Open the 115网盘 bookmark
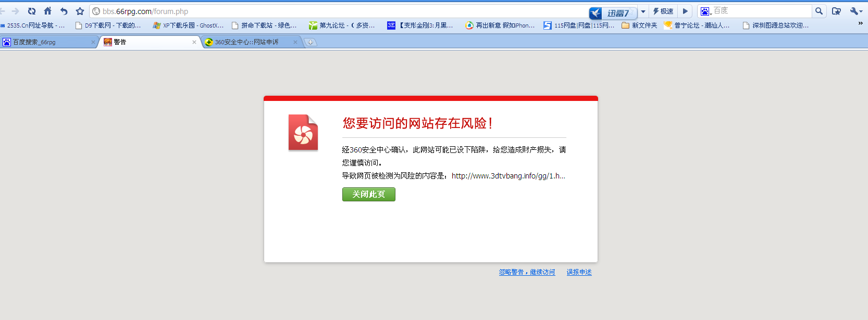 tap(579, 25)
